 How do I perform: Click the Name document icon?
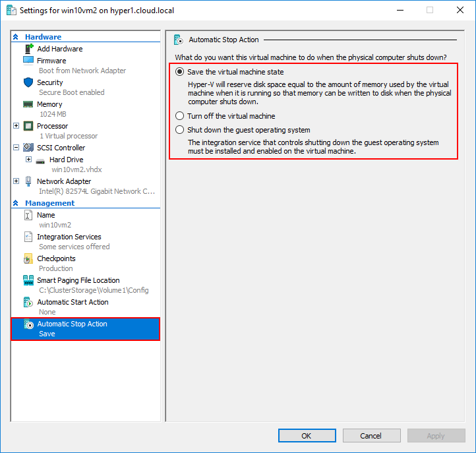(28, 215)
